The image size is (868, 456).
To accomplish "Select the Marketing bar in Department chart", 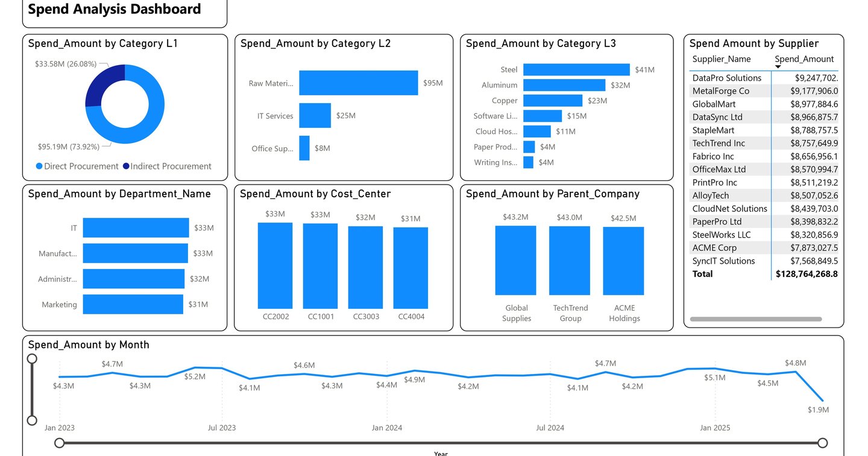I will click(x=133, y=305).
